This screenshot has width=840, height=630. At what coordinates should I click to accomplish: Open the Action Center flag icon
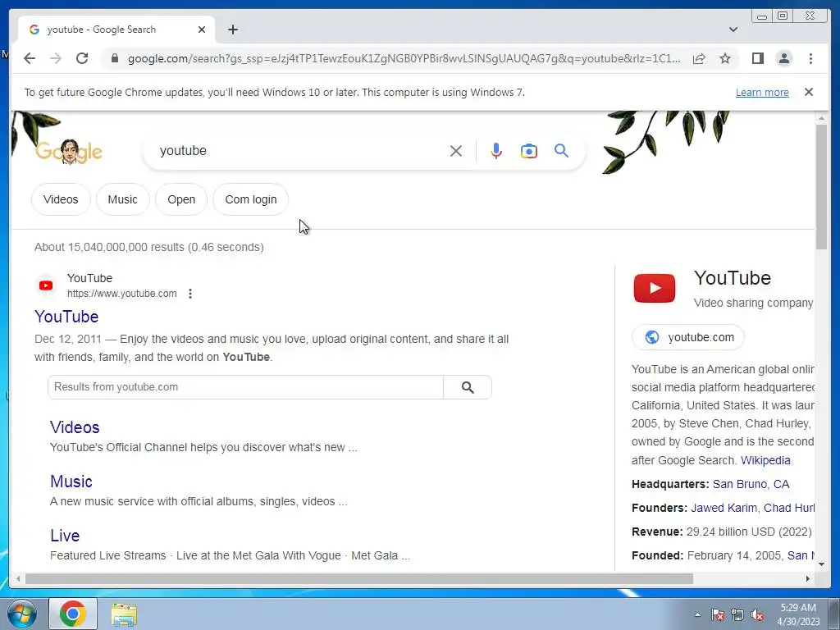pyautogui.click(x=718, y=614)
